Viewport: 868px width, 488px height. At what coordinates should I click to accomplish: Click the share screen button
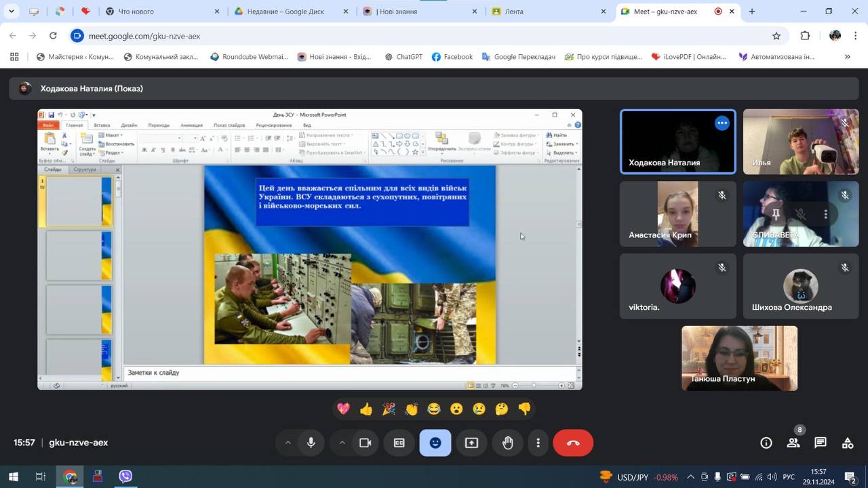click(471, 443)
